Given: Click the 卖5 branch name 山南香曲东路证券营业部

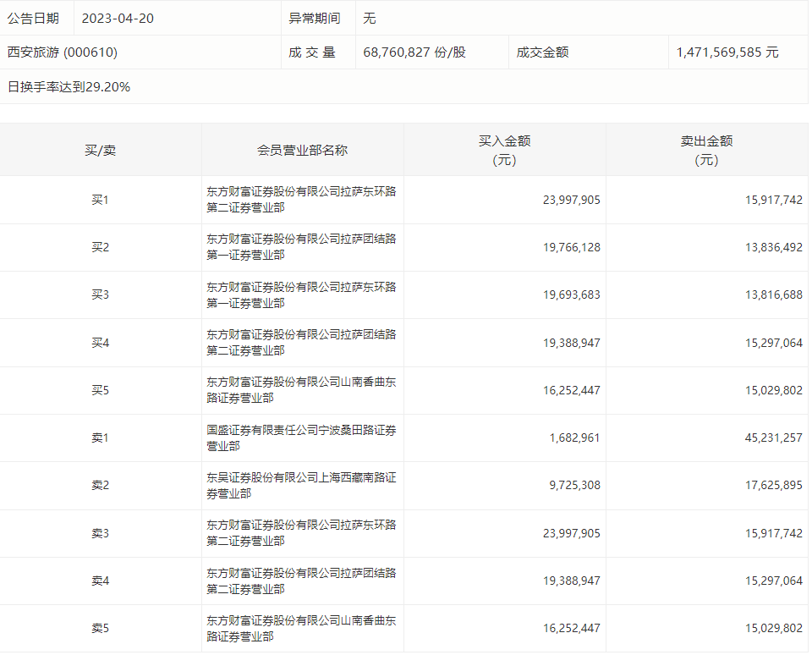Looking at the screenshot, I should point(301,629).
